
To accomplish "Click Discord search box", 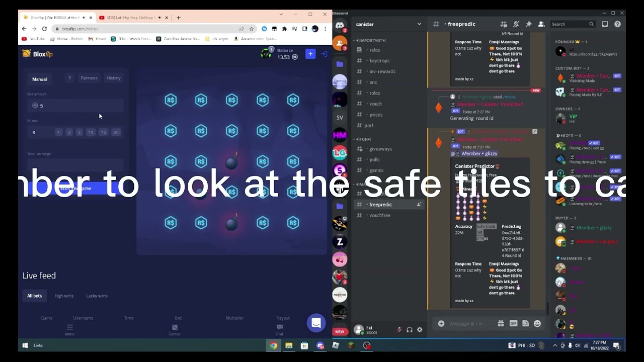I will pyautogui.click(x=573, y=24).
